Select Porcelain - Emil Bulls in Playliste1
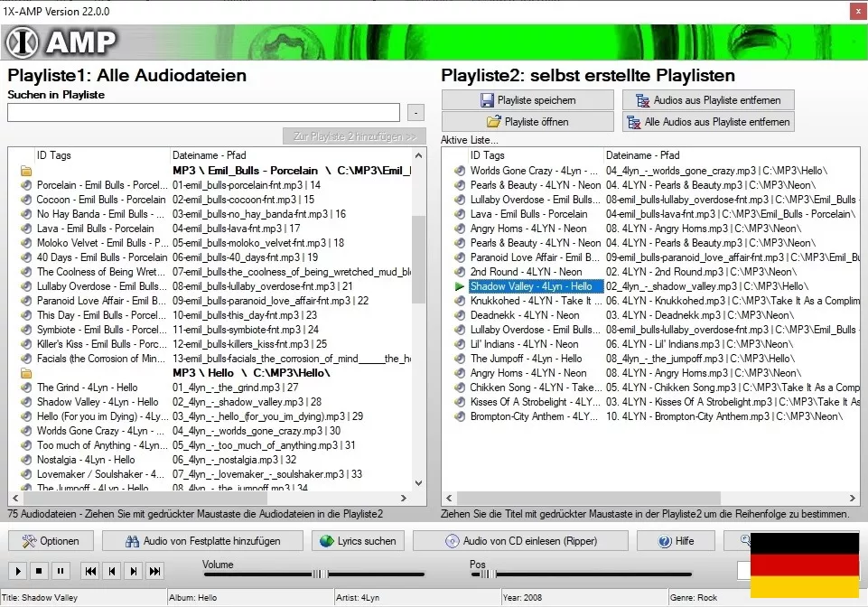Image resolution: width=868 pixels, height=607 pixels. tap(102, 185)
